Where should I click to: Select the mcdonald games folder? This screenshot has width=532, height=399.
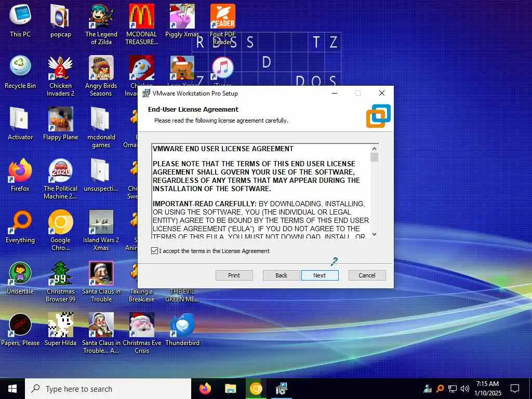pyautogui.click(x=101, y=128)
